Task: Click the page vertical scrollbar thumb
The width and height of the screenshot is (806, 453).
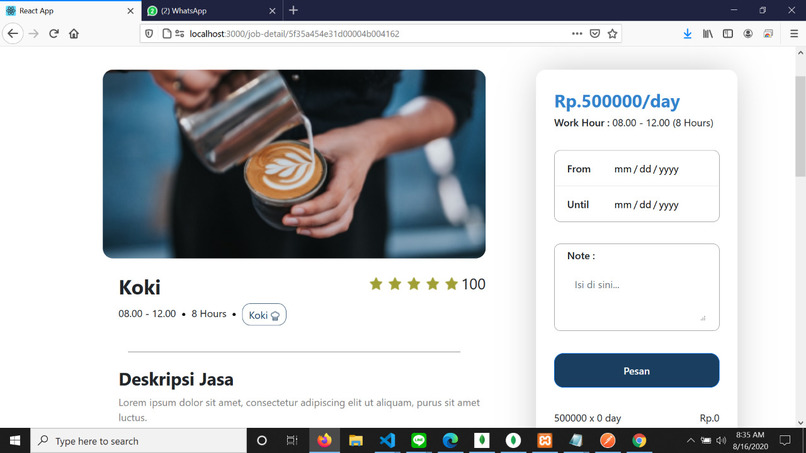Action: point(800,126)
